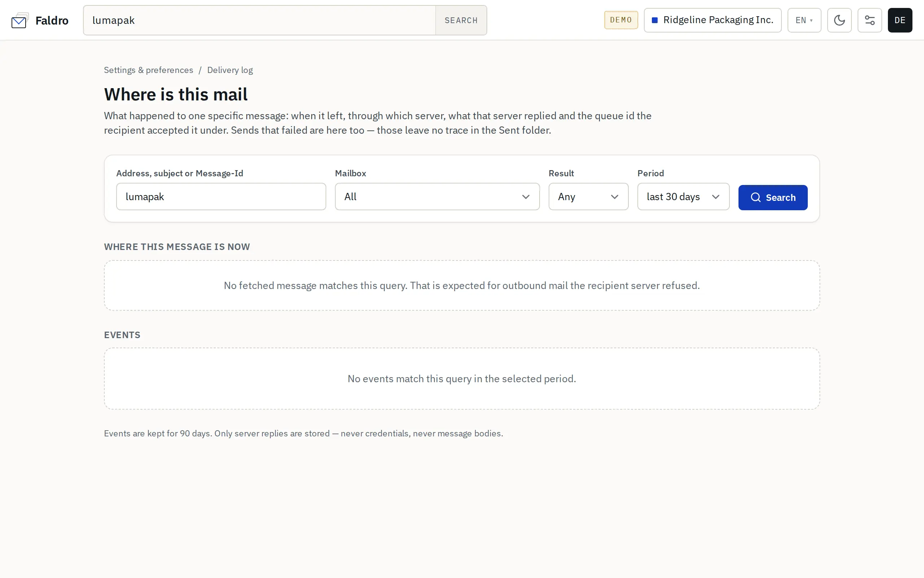
Task: Expand the Period dropdown last 30 days
Action: [683, 197]
